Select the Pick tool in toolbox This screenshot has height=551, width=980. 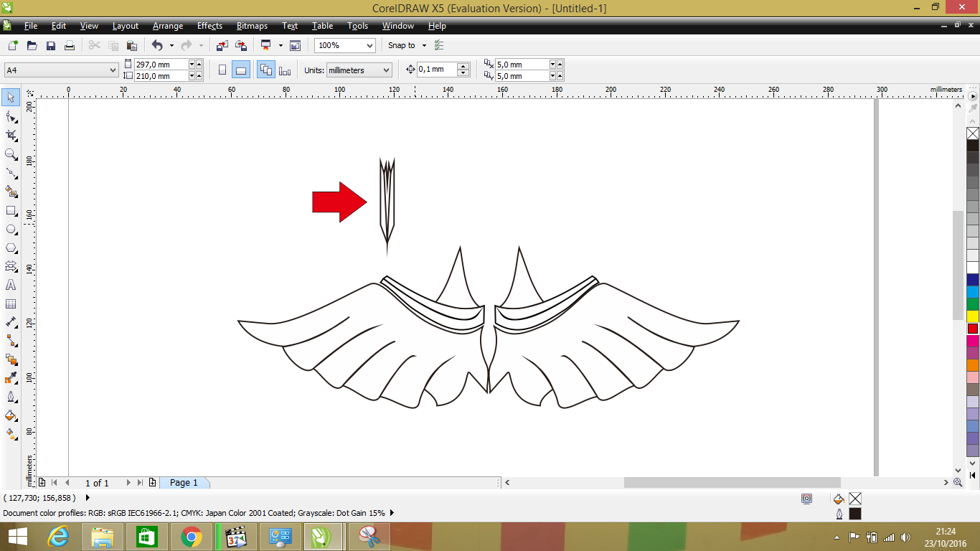pos(11,98)
